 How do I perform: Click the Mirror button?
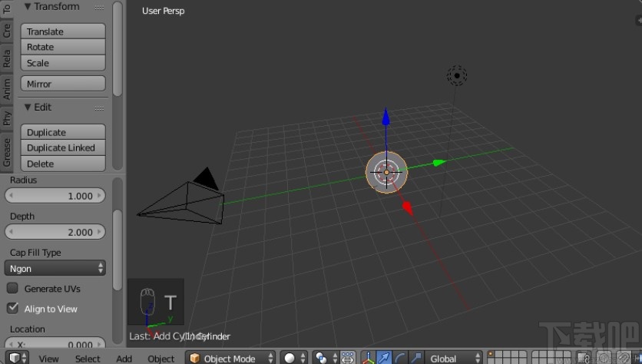coord(63,84)
